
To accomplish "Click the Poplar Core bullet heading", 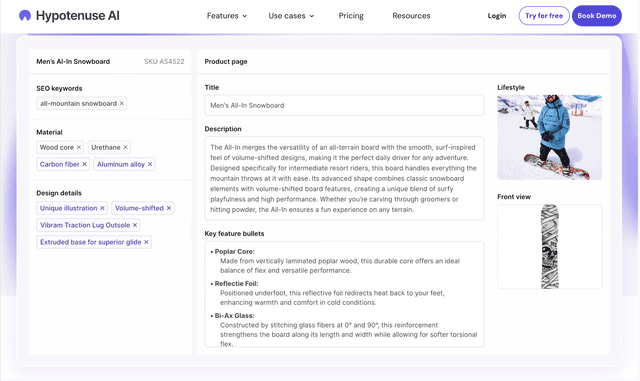I will [x=234, y=252].
